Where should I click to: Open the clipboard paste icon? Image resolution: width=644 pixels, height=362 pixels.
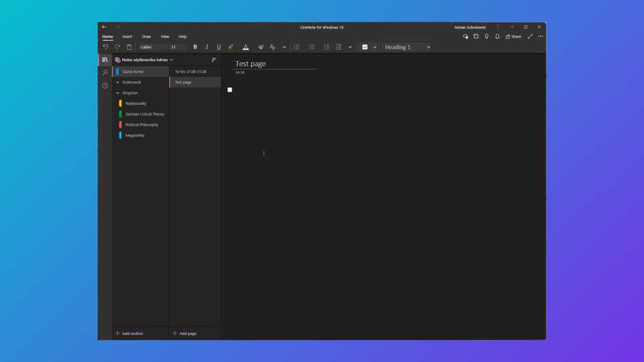[129, 47]
